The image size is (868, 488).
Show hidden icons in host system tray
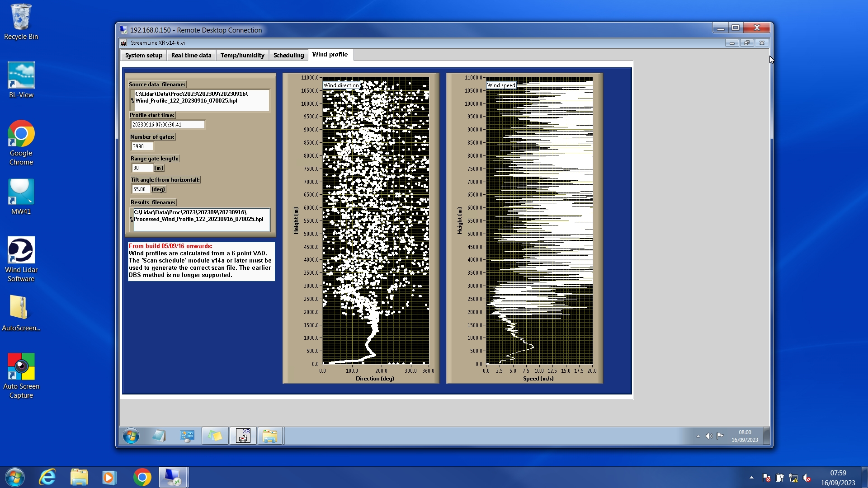[x=751, y=477]
